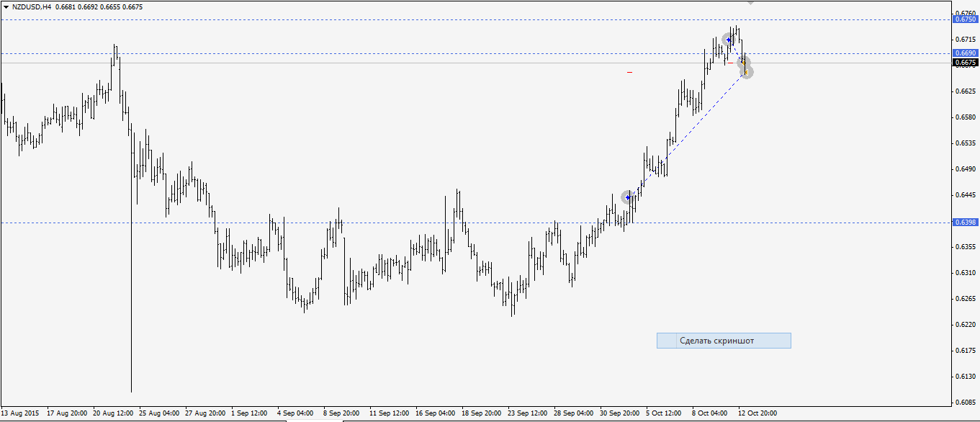Click the 18 Sep 20:00 time label

click(482, 413)
